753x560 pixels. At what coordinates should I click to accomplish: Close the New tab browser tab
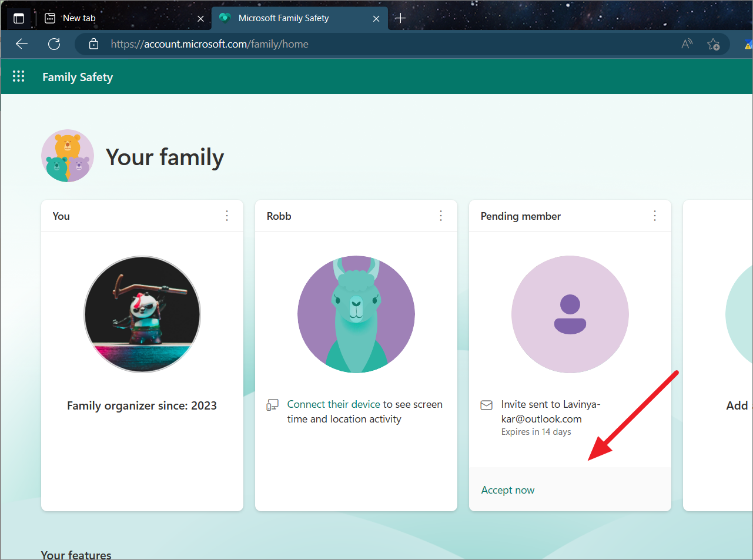click(200, 19)
